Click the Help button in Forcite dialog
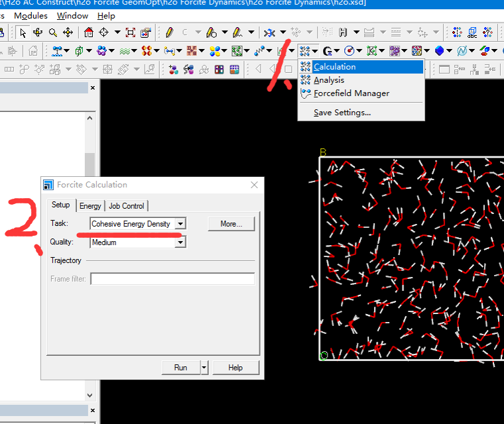Viewport: 504px width, 424px height. pos(235,368)
